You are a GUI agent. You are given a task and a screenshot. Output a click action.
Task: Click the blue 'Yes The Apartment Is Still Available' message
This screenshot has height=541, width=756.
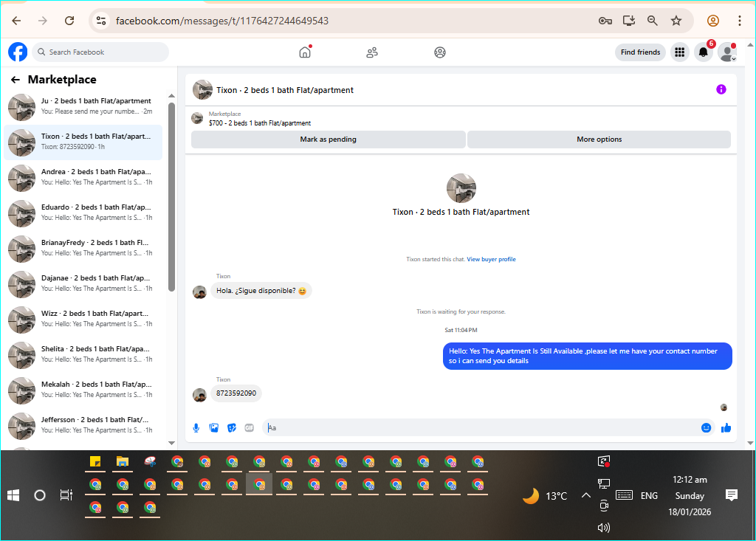587,356
